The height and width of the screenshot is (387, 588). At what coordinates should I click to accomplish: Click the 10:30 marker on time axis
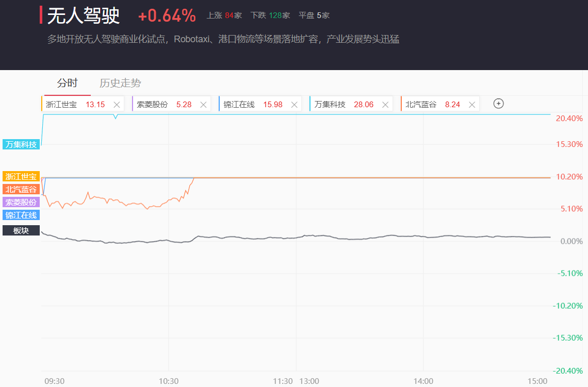click(169, 381)
